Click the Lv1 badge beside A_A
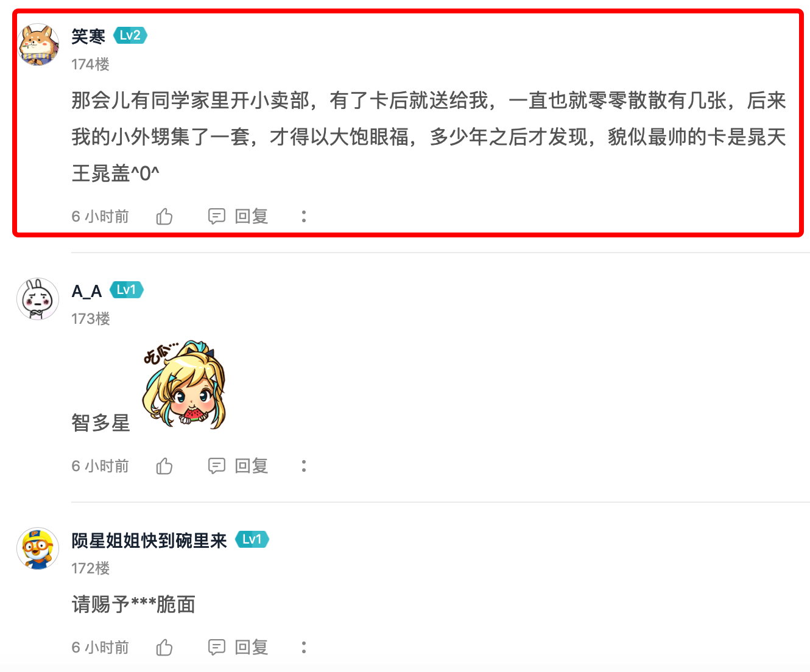Viewport: 810px width, 672px height. coord(127,290)
